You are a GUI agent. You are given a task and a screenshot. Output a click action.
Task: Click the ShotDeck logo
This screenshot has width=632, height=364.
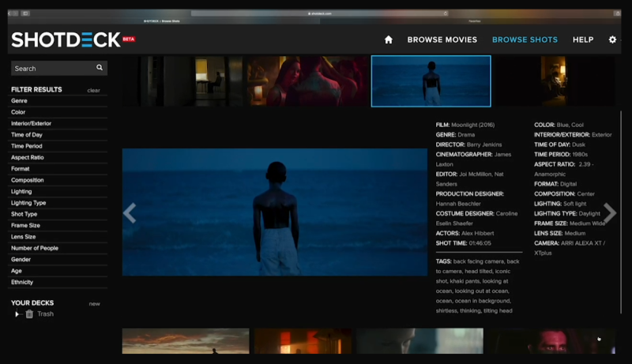coord(66,39)
